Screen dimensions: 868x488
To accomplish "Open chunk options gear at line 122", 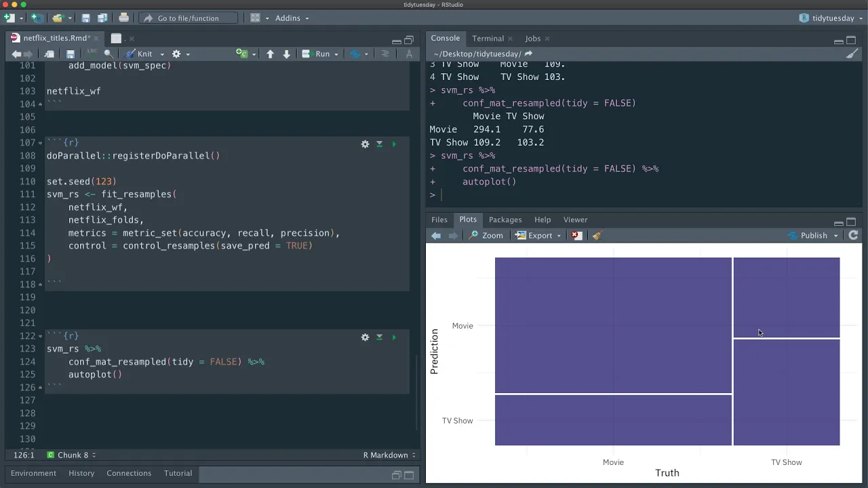I will click(365, 337).
